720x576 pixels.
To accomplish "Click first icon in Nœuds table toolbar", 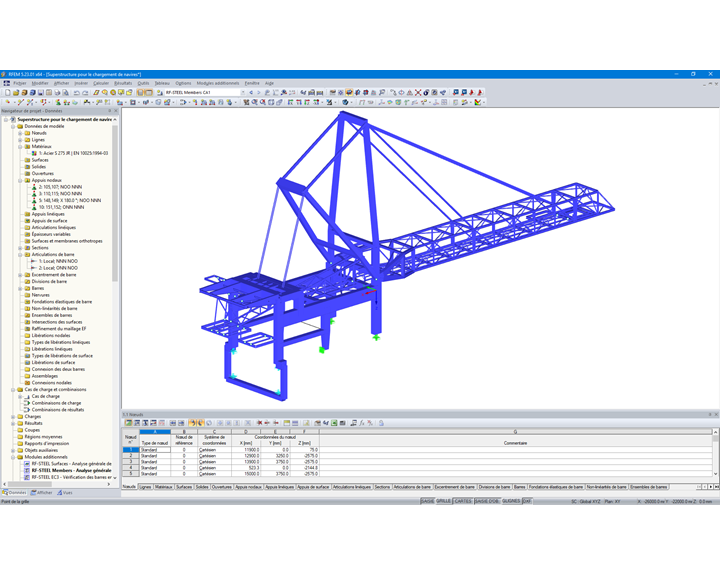I will coord(128,423).
